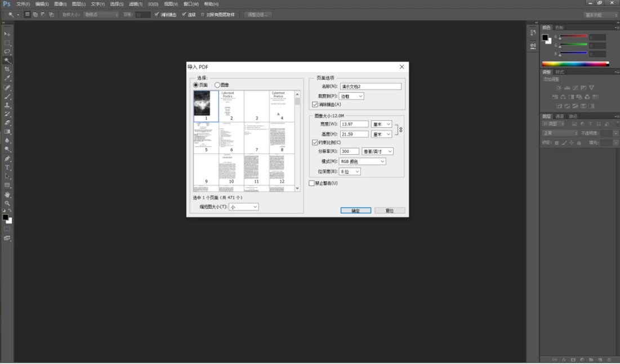The width and height of the screenshot is (620, 364).
Task: Select the Hand tool
Action: click(x=7, y=195)
